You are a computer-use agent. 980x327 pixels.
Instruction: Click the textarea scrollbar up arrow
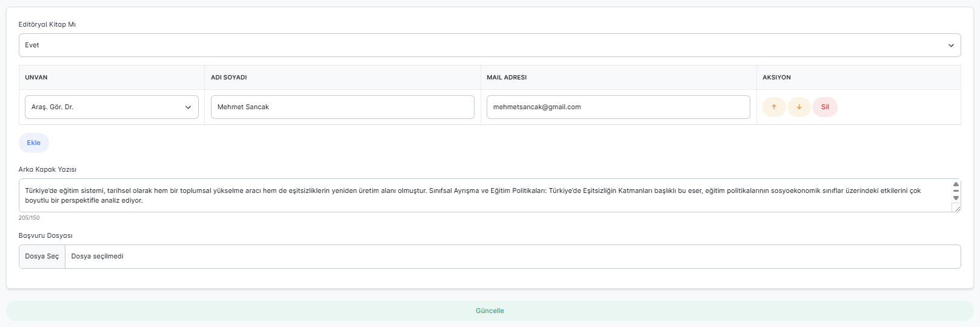pyautogui.click(x=956, y=184)
